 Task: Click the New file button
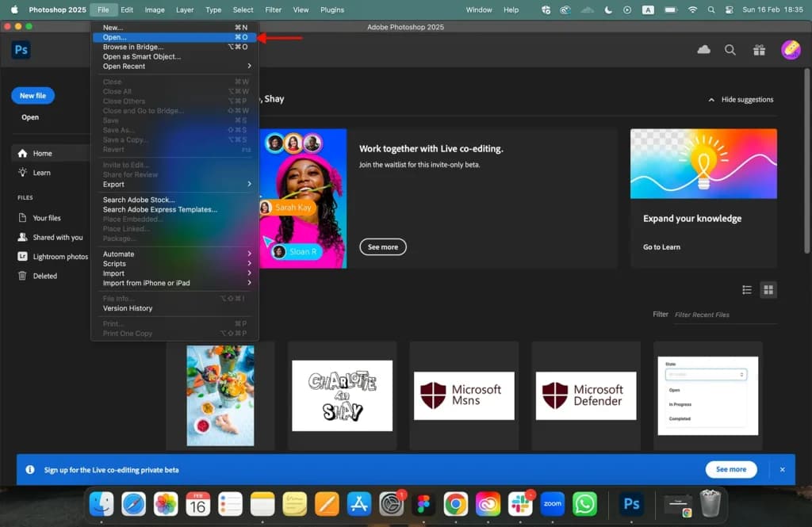33,96
